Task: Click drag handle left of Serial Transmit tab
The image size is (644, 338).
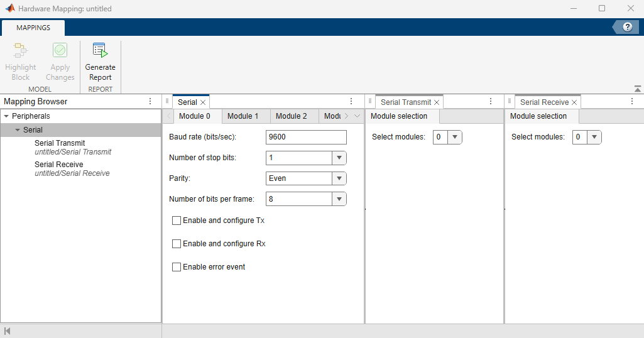Action: pos(370,101)
